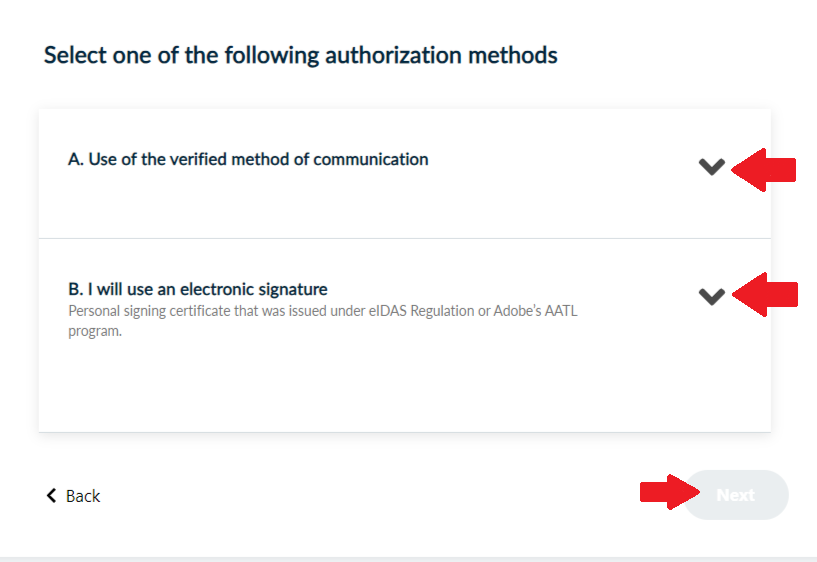The height and width of the screenshot is (562, 817).
Task: Choose "B. I will use an electronic signature"
Action: coord(198,290)
